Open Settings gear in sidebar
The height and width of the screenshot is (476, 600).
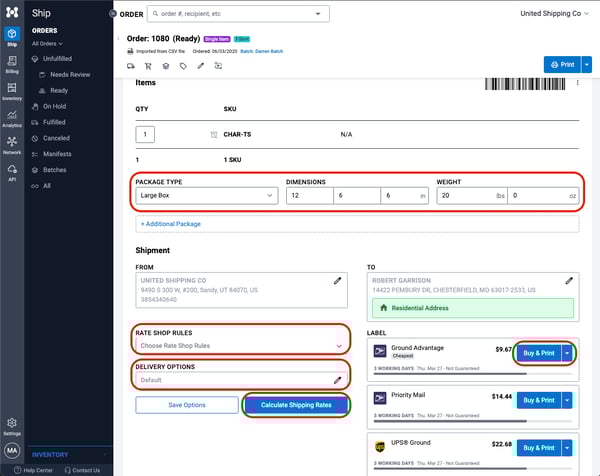point(12,425)
